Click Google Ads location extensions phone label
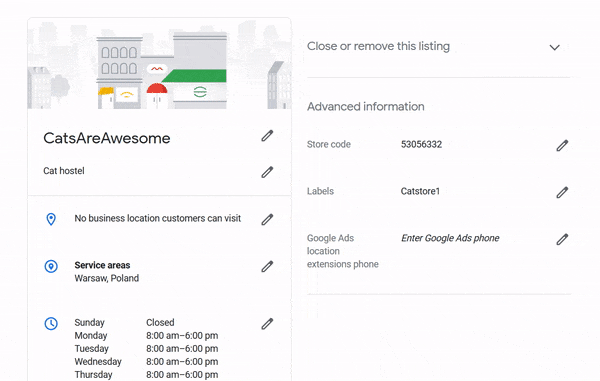Screen dimensions: 600x381 [x=342, y=251]
